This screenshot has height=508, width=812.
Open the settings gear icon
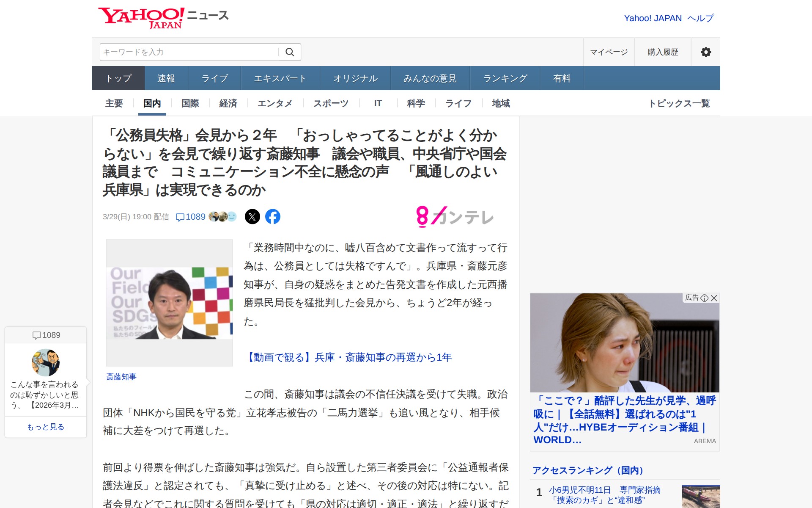[x=705, y=52]
